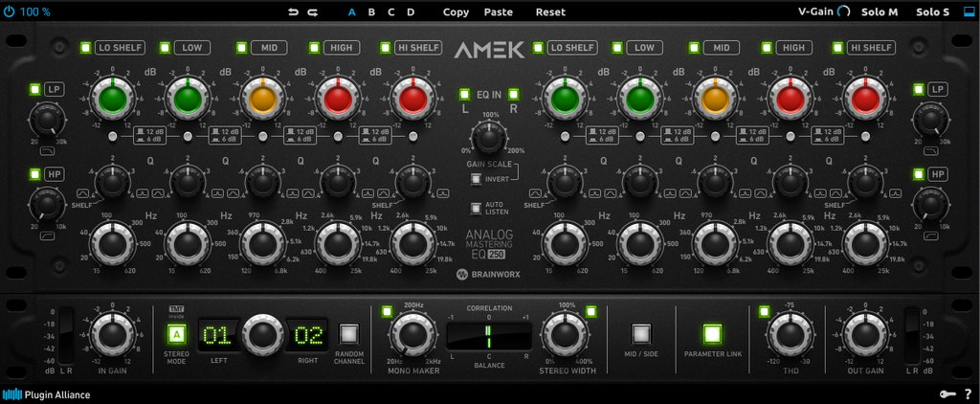
Task: Click the undo arrow icon
Action: tap(293, 11)
